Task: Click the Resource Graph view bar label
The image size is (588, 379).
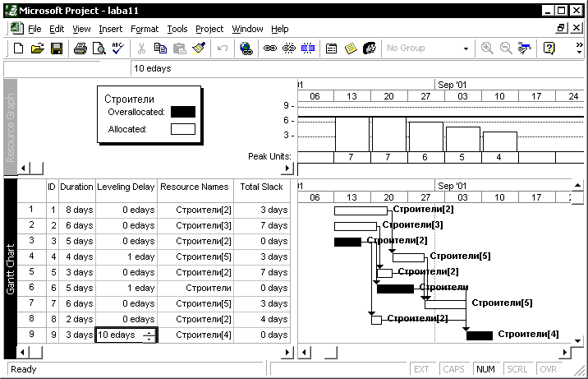Action: tap(11, 127)
